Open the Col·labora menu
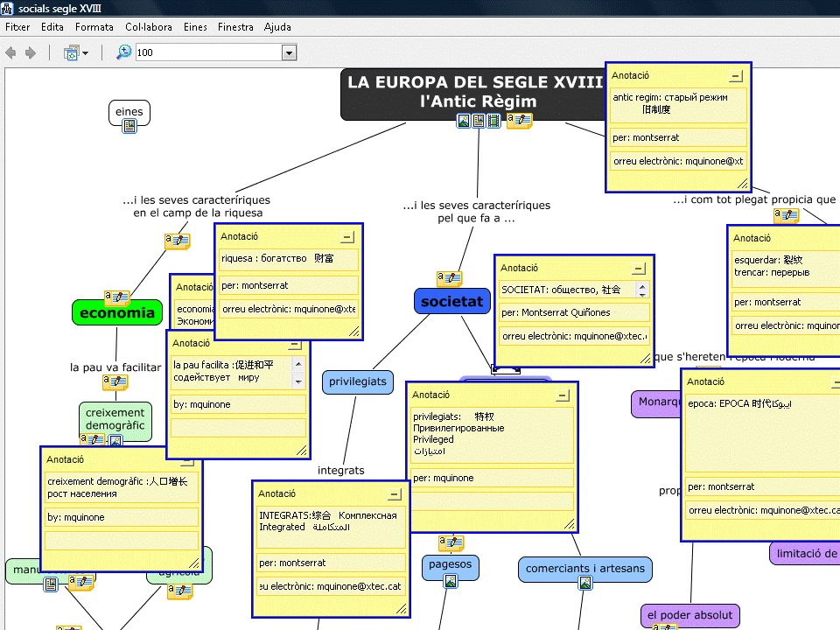The width and height of the screenshot is (840, 630). coord(149,27)
